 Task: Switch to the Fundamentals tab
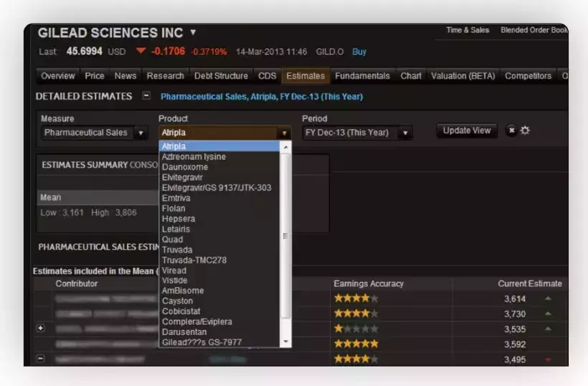(x=362, y=76)
